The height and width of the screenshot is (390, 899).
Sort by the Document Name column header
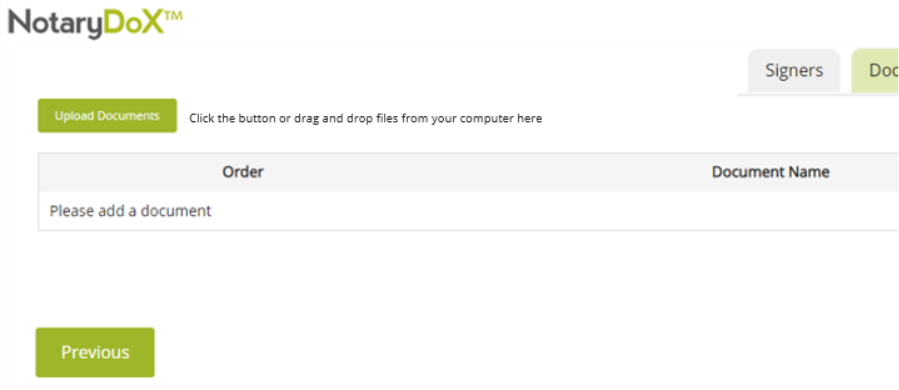[771, 171]
